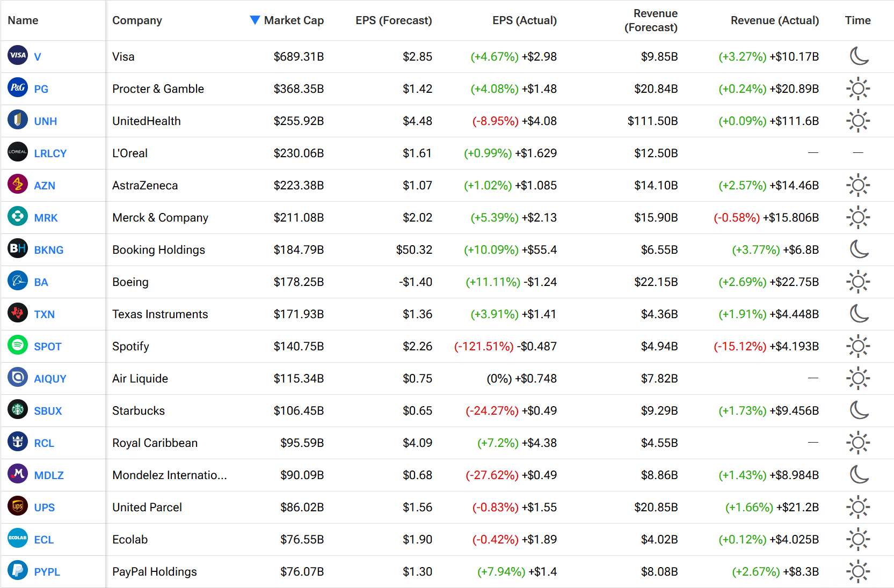Viewport: 894px width, 588px height.
Task: Sort by the Time column header
Action: (857, 20)
